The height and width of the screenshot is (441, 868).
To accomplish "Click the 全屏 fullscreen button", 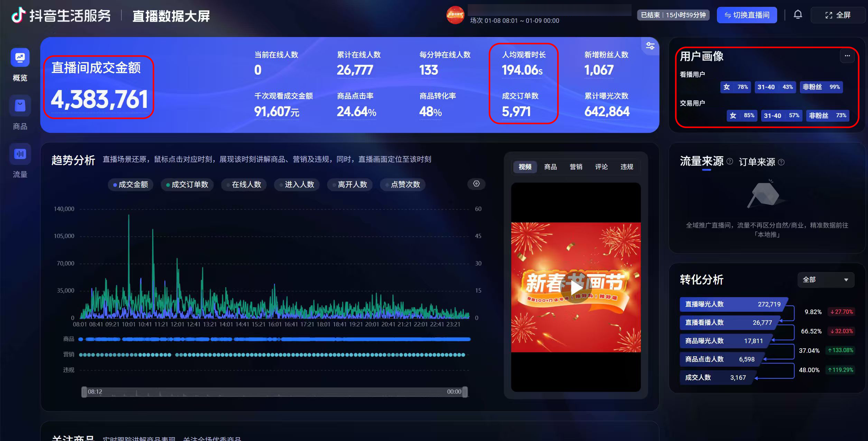I will click(x=838, y=15).
